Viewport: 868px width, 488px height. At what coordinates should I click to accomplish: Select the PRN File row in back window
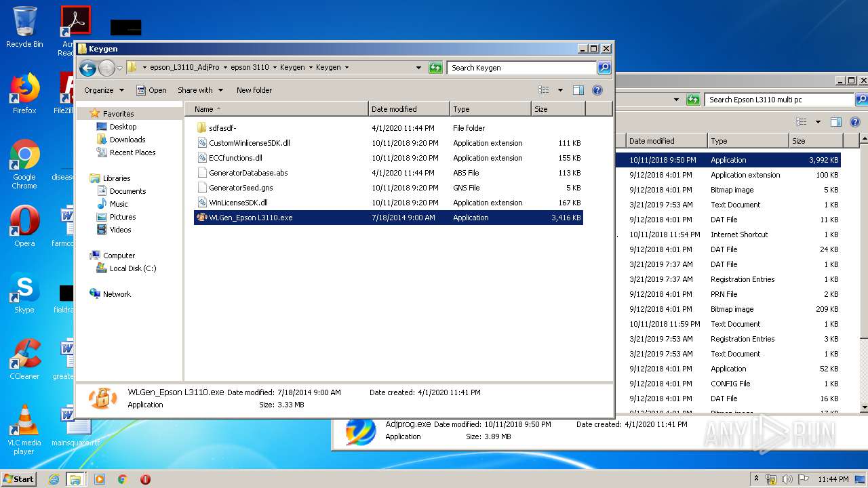pos(728,294)
